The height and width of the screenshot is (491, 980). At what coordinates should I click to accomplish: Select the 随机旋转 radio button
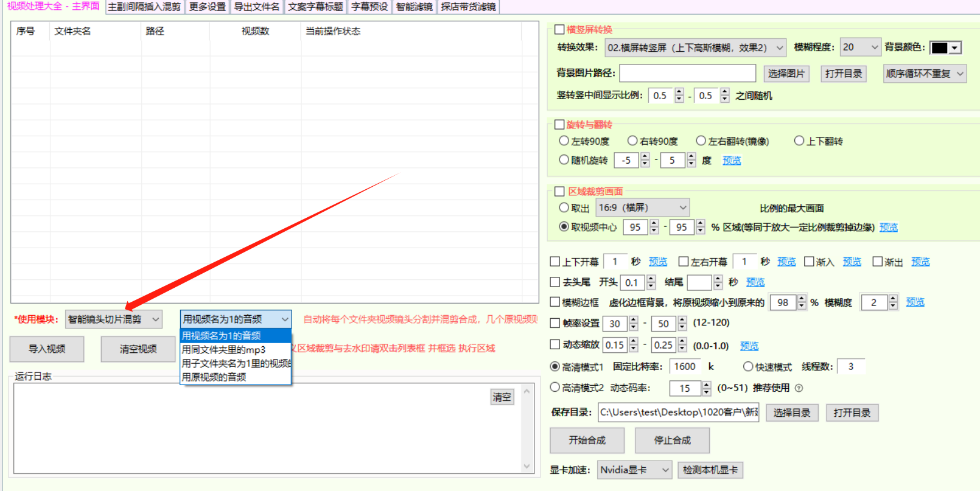click(564, 159)
